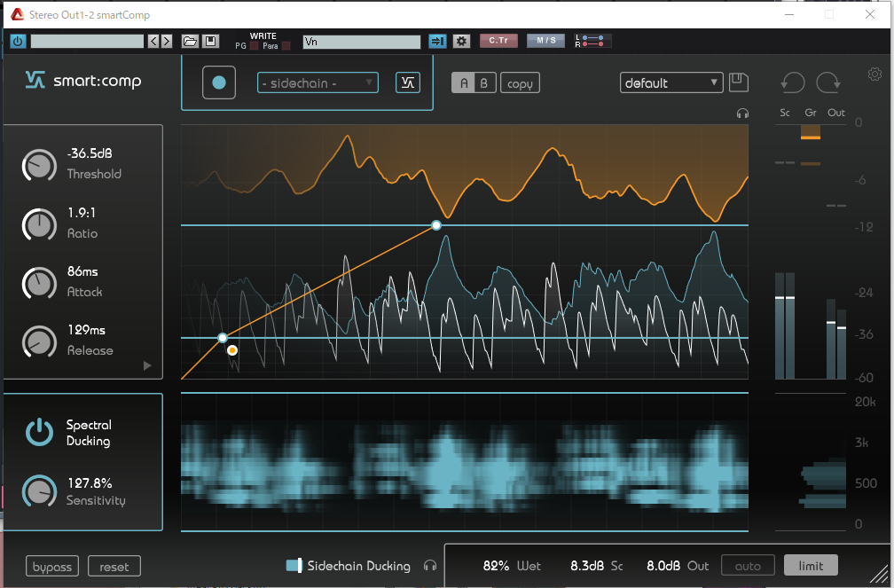Screen dimensions: 894x588
Task: Click the 1.9:1 ratio value
Action: [82, 213]
